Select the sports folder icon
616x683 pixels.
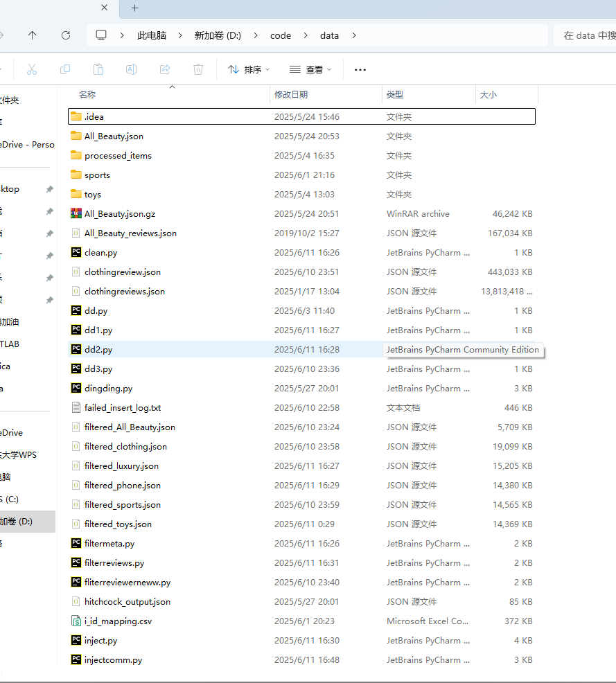coord(76,175)
